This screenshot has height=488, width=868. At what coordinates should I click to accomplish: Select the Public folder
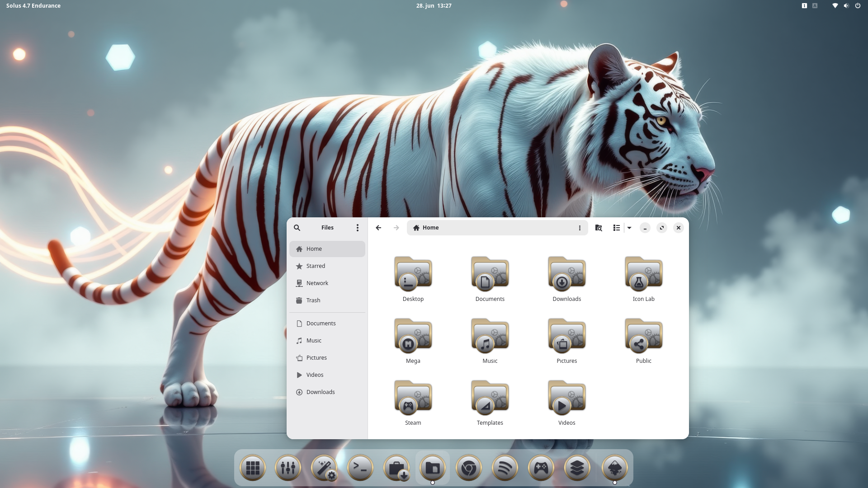pos(644,336)
